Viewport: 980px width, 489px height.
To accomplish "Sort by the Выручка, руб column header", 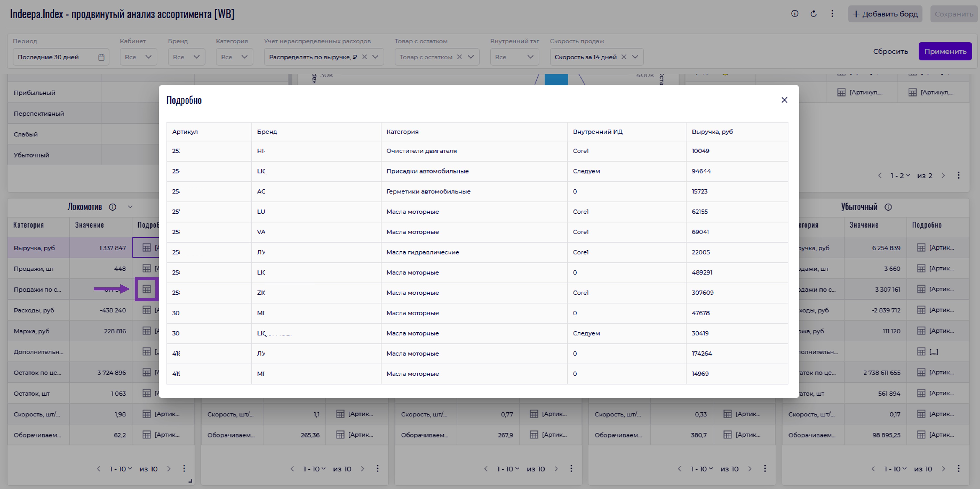I will (x=712, y=132).
